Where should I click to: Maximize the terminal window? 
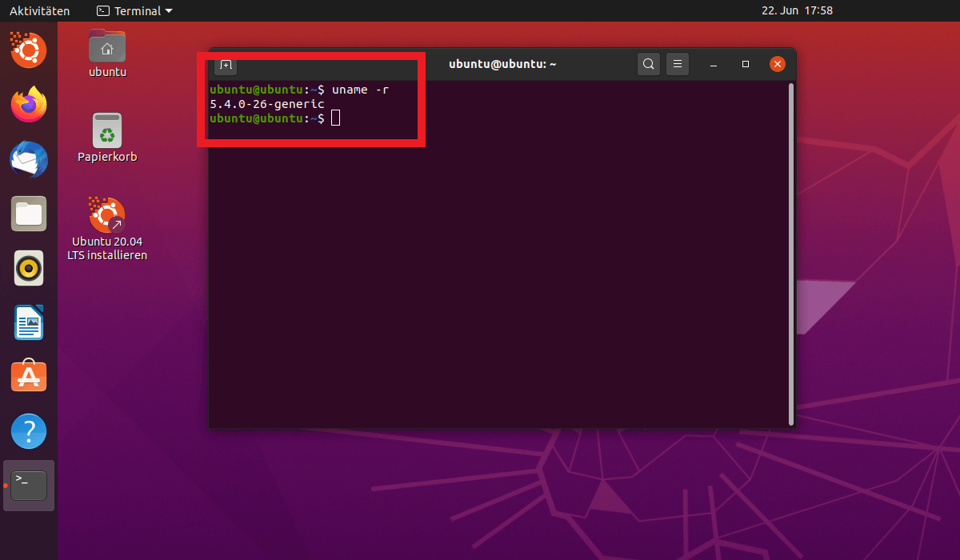[x=746, y=64]
